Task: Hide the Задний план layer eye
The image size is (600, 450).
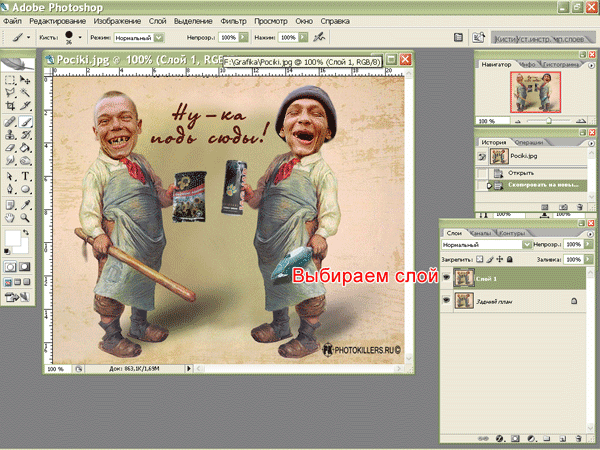Action: click(x=446, y=300)
